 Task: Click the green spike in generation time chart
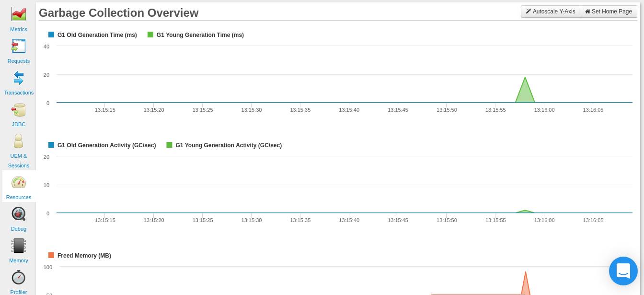(525, 92)
